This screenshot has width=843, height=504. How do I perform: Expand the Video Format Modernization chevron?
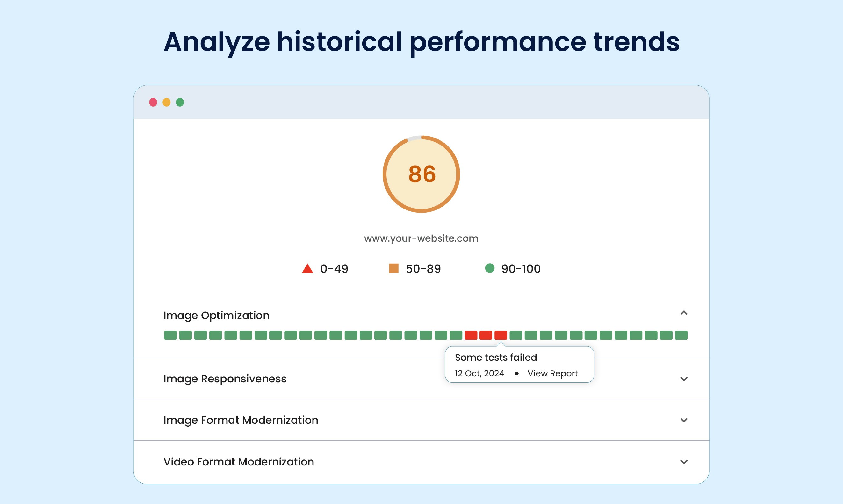pyautogui.click(x=684, y=462)
